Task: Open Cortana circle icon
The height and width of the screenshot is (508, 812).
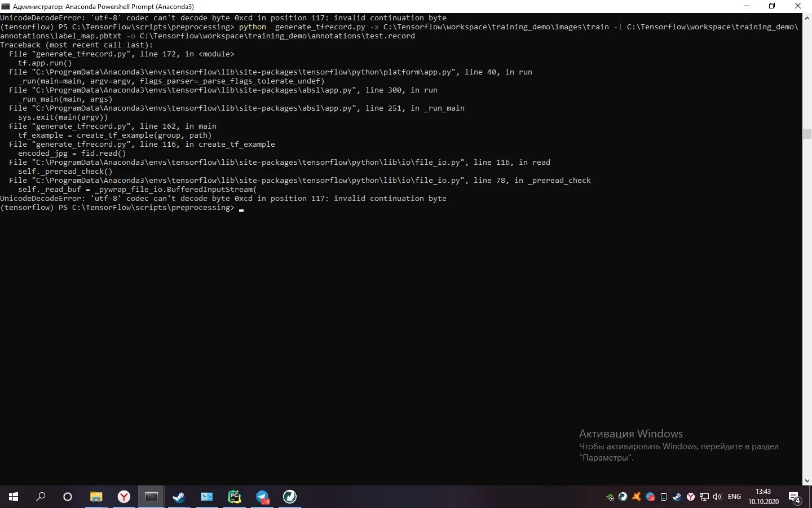Action: [x=68, y=497]
